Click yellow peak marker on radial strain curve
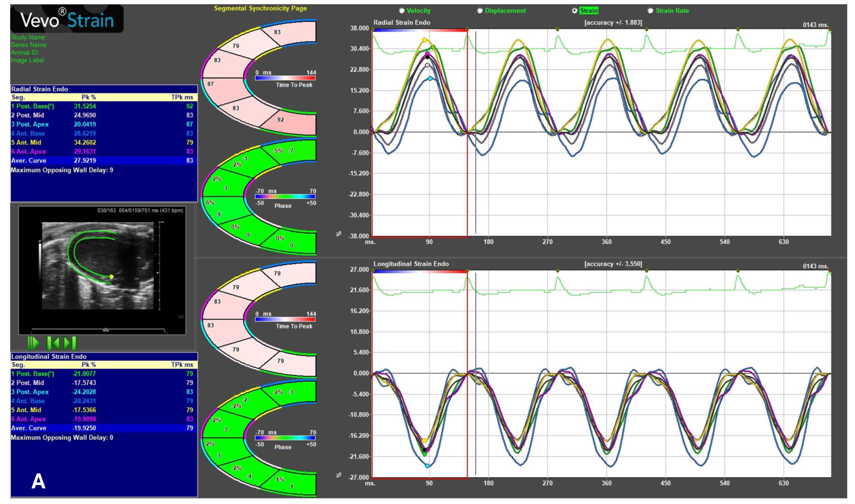 (x=424, y=40)
